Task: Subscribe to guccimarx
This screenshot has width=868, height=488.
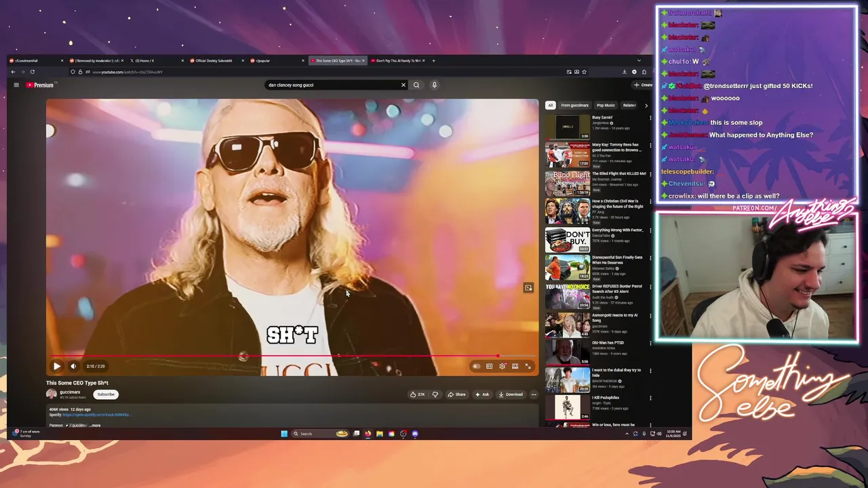Action: click(106, 394)
